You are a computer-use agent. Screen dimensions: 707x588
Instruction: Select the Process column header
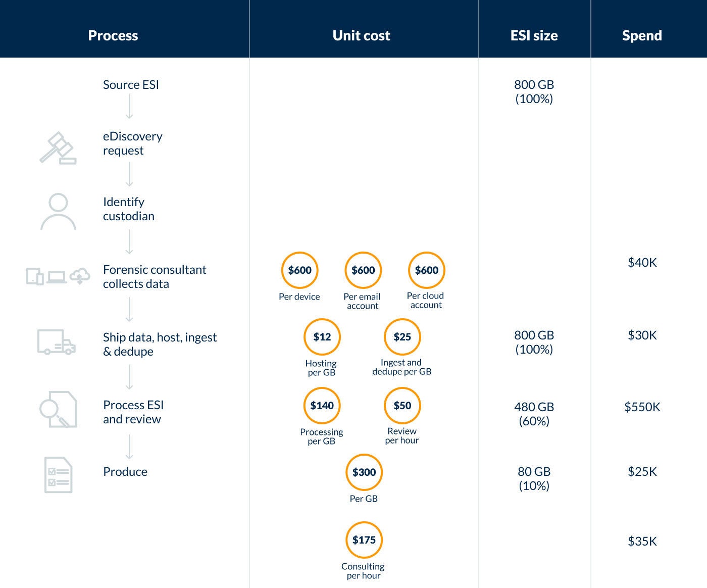click(x=113, y=35)
